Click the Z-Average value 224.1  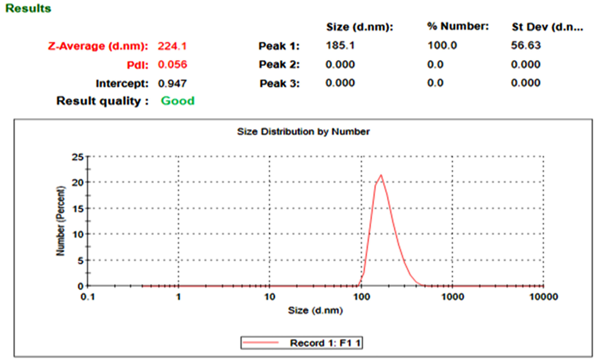[x=172, y=46]
